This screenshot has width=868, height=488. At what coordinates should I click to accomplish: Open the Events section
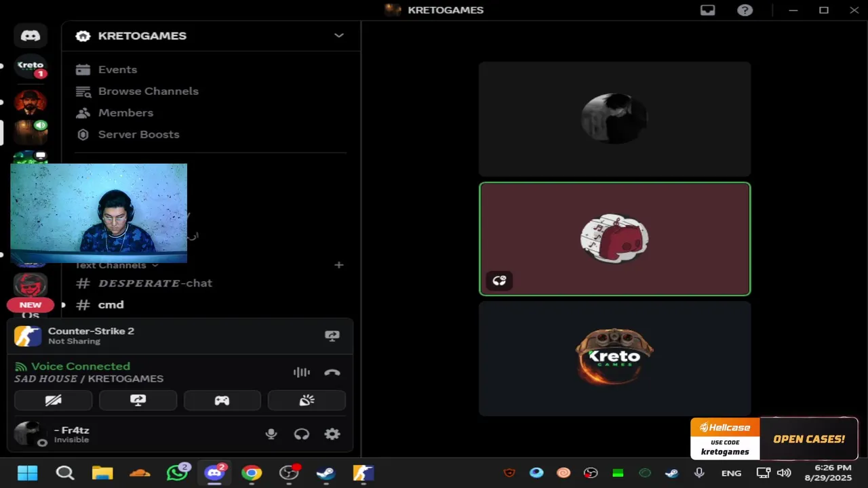(117, 69)
